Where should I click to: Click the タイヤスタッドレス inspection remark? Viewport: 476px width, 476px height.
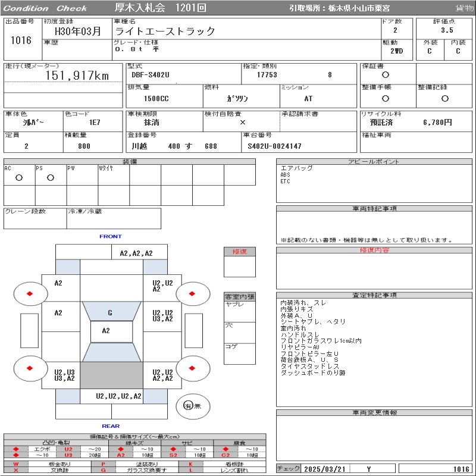tap(309, 366)
